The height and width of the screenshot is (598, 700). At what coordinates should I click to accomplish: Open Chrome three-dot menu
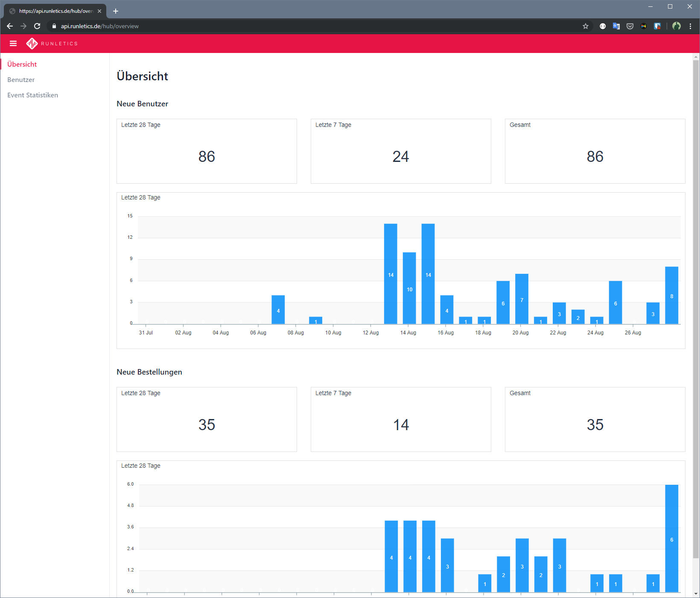pos(690,26)
